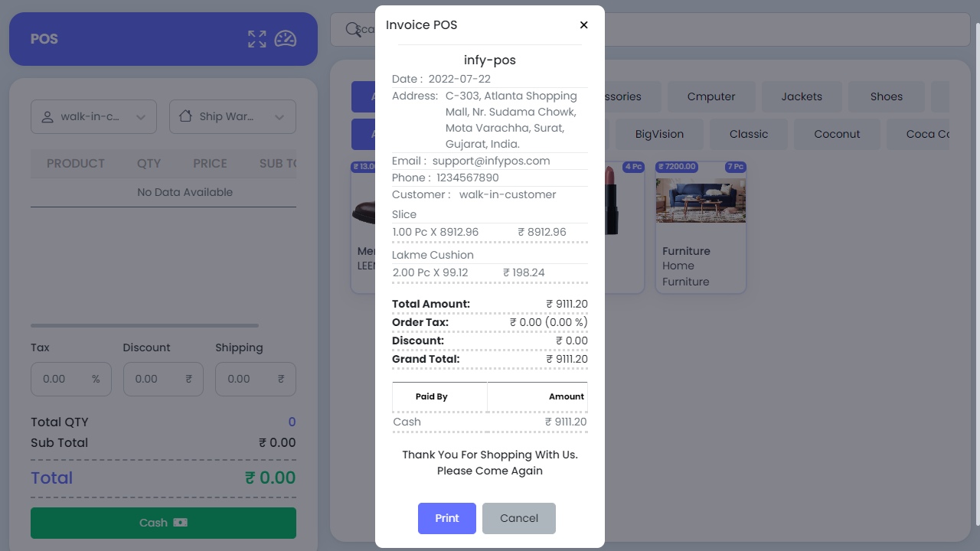
Task: Select the Shoes category
Action: click(886, 96)
